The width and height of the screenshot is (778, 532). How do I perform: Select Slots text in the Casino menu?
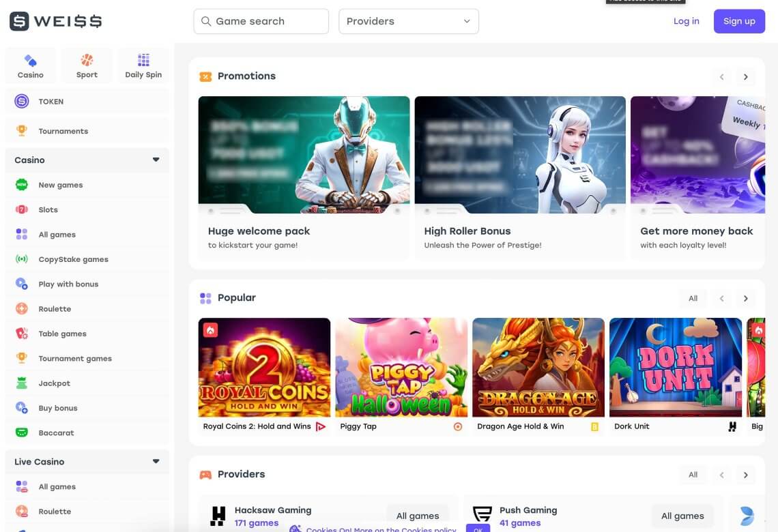[48, 209]
